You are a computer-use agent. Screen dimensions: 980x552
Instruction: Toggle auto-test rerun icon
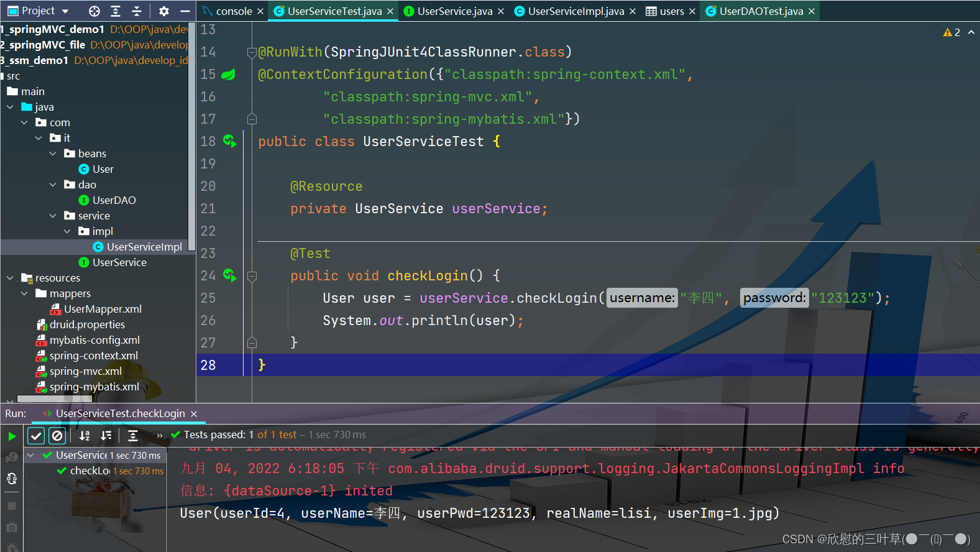(x=12, y=479)
